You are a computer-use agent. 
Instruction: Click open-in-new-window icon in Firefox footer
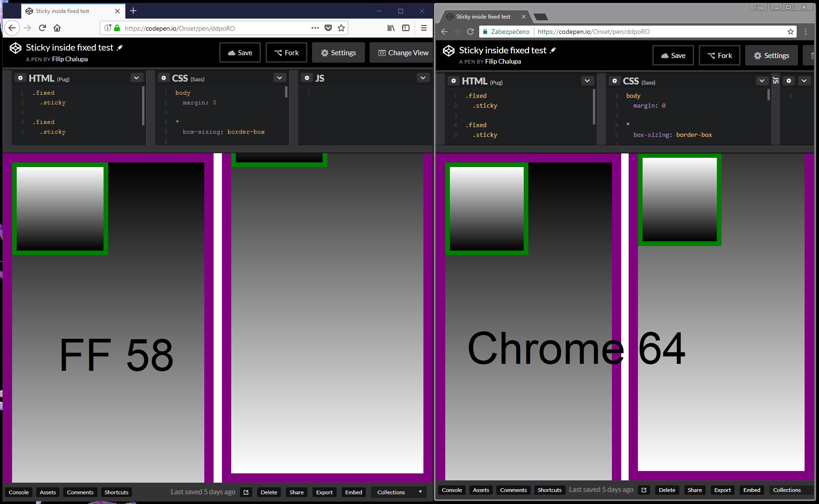[246, 492]
